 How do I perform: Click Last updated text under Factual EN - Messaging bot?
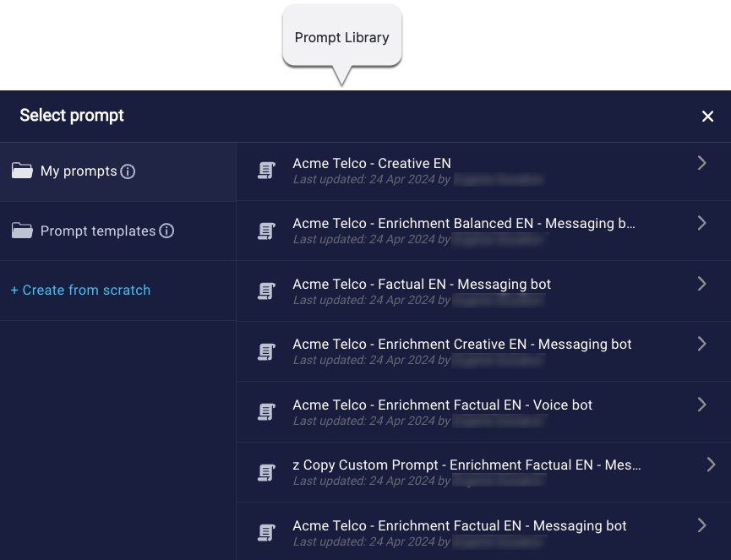click(x=372, y=300)
